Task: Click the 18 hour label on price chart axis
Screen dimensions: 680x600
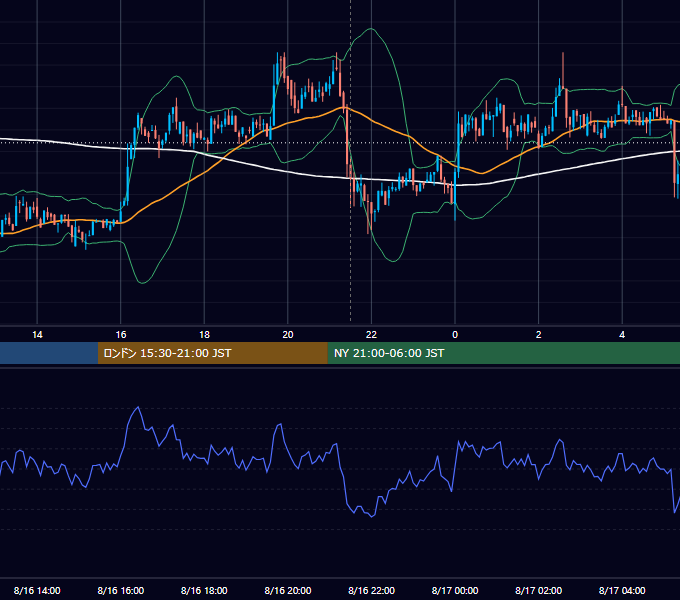Action: [x=204, y=335]
